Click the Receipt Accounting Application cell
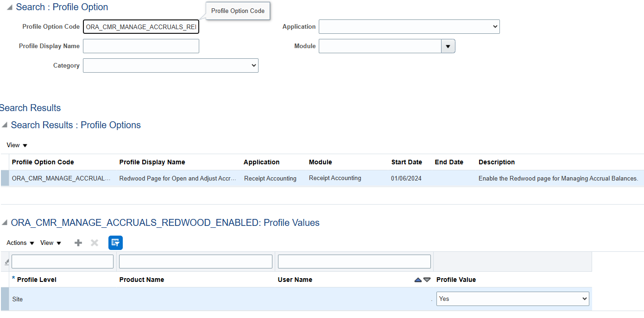Viewport: 644px width, 318px height. 270,178
